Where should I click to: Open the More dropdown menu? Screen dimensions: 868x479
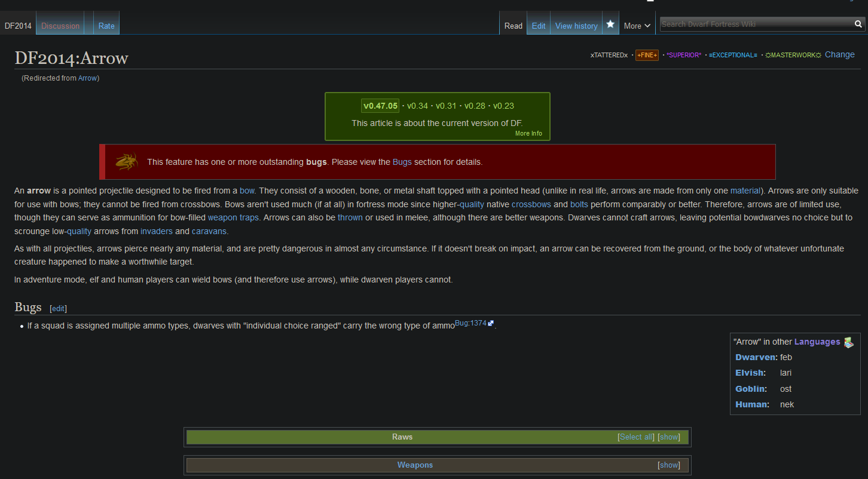(x=637, y=26)
